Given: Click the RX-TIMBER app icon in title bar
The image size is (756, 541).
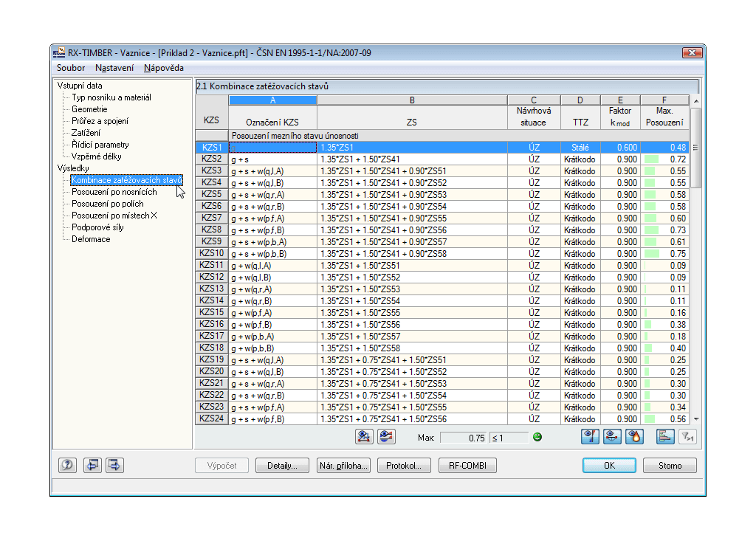Looking at the screenshot, I should pos(59,52).
